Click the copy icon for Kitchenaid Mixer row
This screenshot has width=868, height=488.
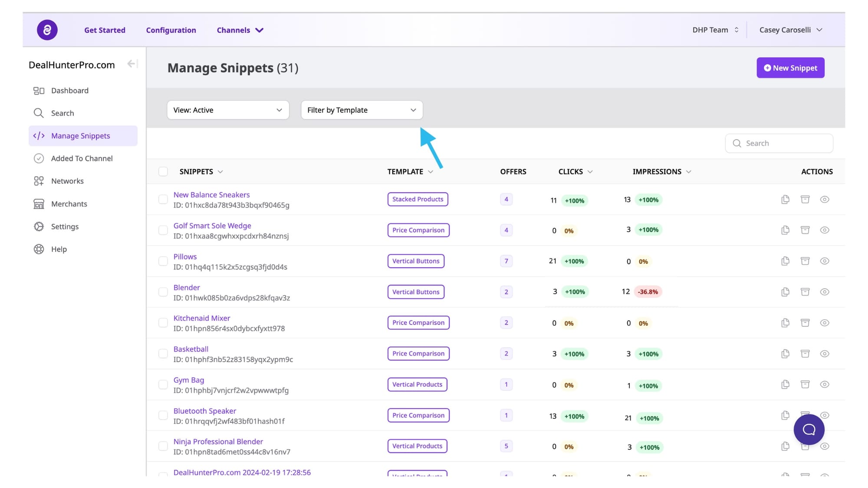785,323
